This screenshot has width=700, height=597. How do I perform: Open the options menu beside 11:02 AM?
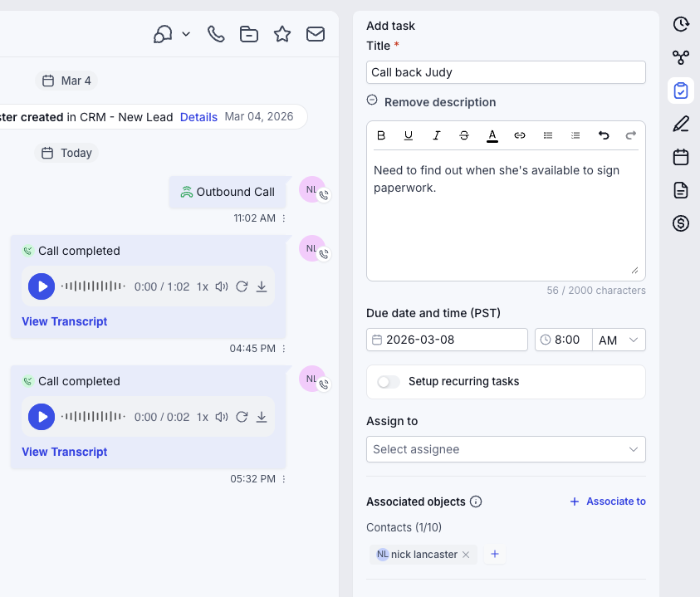click(x=282, y=218)
